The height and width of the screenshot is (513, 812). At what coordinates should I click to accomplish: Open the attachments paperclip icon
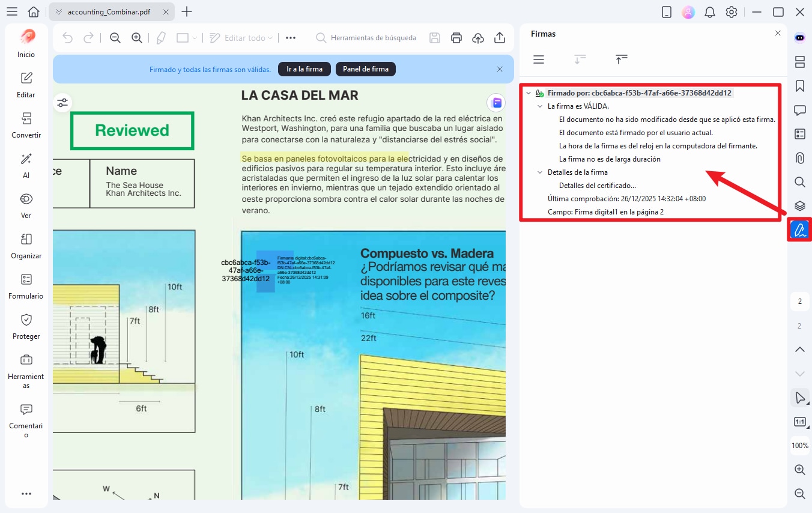pyautogui.click(x=799, y=158)
